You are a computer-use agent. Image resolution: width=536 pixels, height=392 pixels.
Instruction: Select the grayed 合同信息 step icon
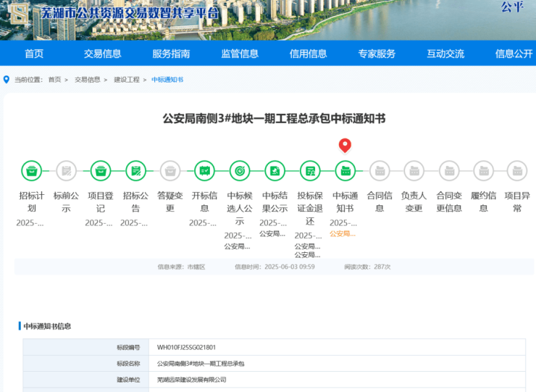pos(380,171)
